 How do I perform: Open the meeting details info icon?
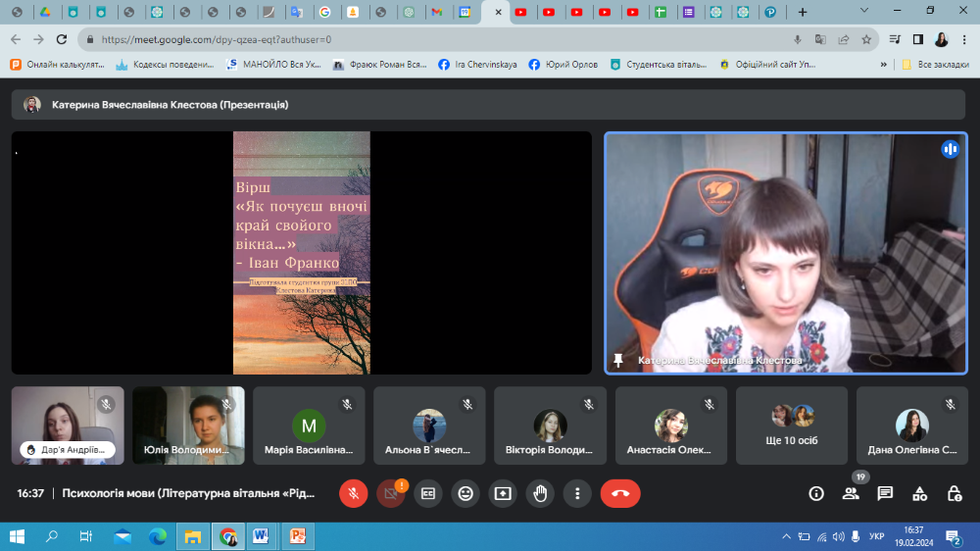[x=816, y=493]
